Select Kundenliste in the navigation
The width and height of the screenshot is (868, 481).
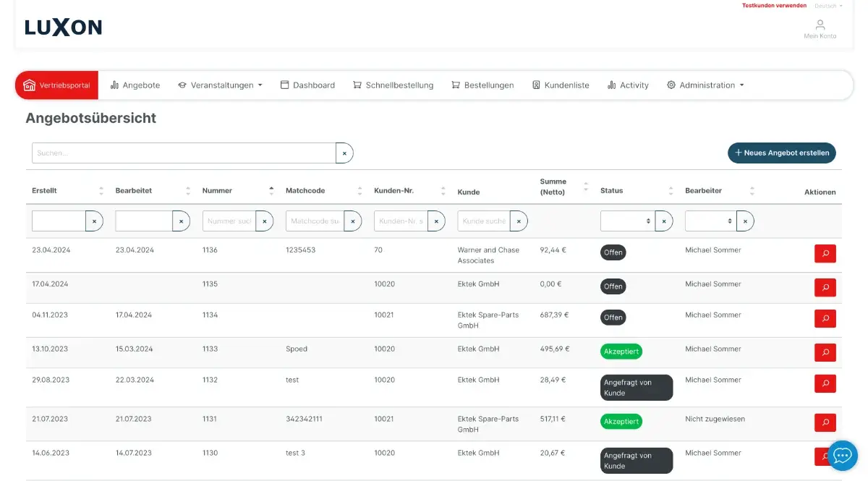(x=561, y=85)
